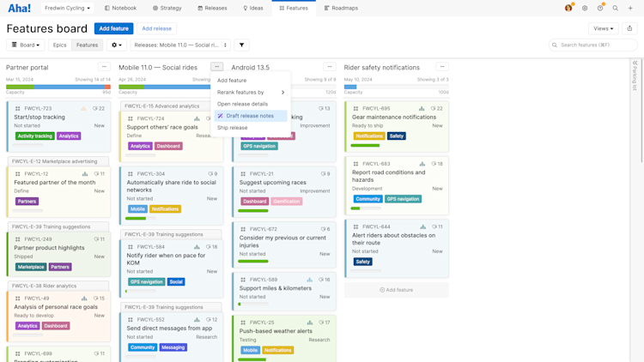
Task: Expand the Parking lot side panel
Action: (635, 63)
